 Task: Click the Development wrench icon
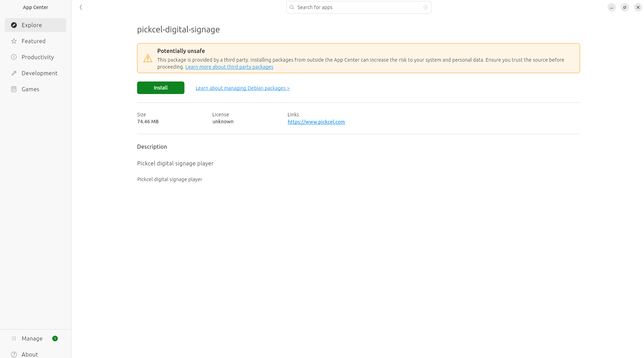pyautogui.click(x=14, y=73)
